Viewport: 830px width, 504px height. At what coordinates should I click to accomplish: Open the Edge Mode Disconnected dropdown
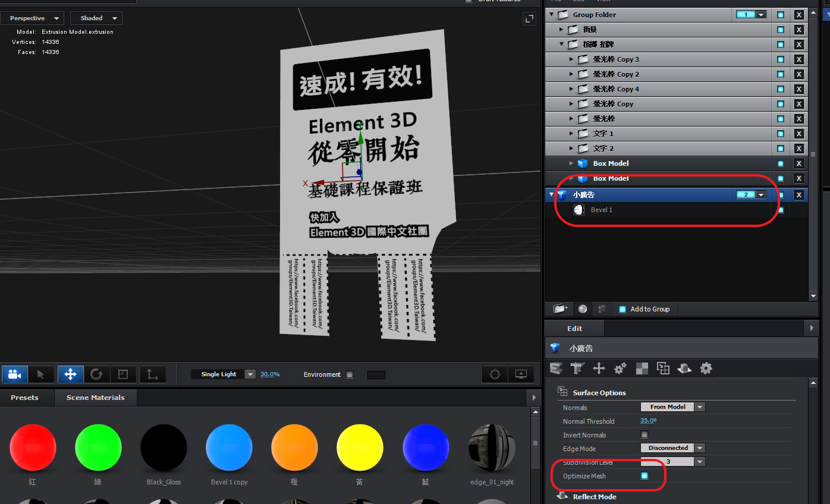pos(673,448)
